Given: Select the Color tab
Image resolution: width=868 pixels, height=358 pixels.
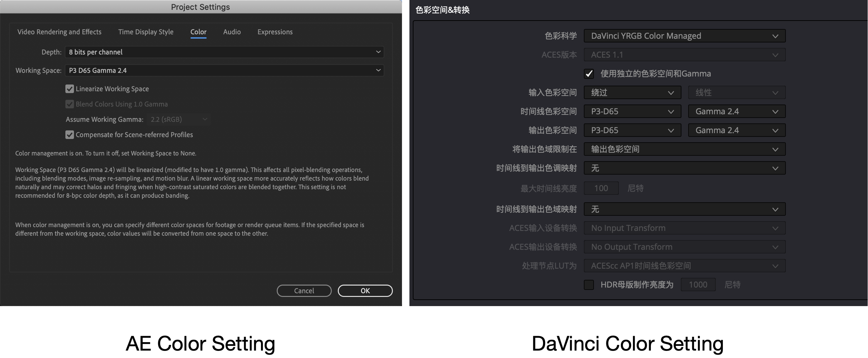Looking at the screenshot, I should 198,32.
